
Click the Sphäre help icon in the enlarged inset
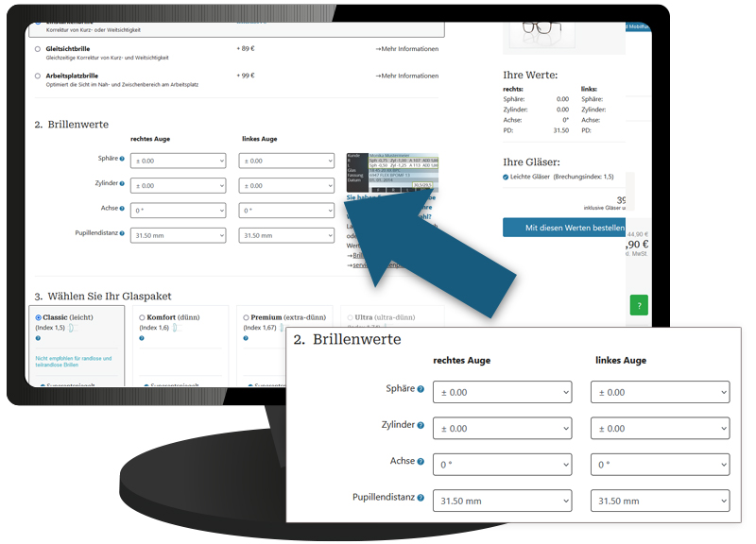click(421, 389)
